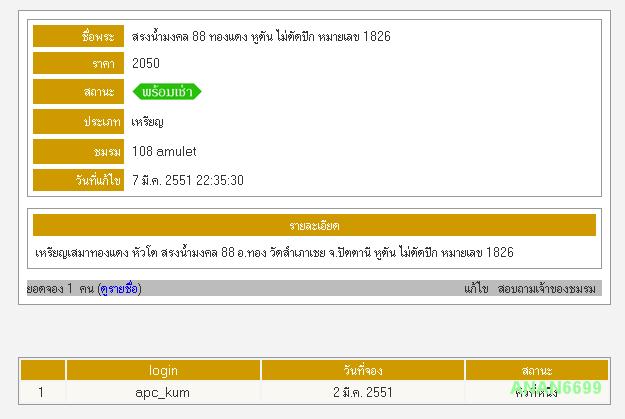Click the green พร้อมเช่า status badge
Image resolution: width=625 pixels, height=419 pixels.
167,92
